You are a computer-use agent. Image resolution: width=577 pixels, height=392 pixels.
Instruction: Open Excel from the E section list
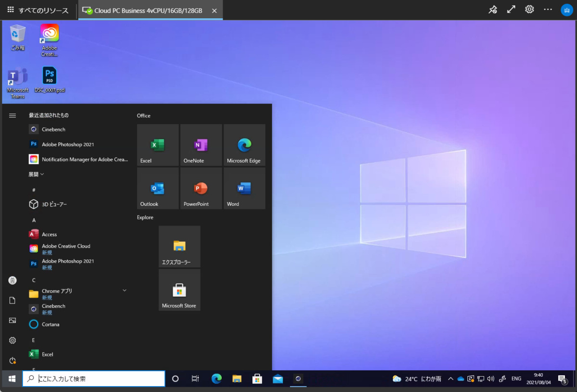78,354
